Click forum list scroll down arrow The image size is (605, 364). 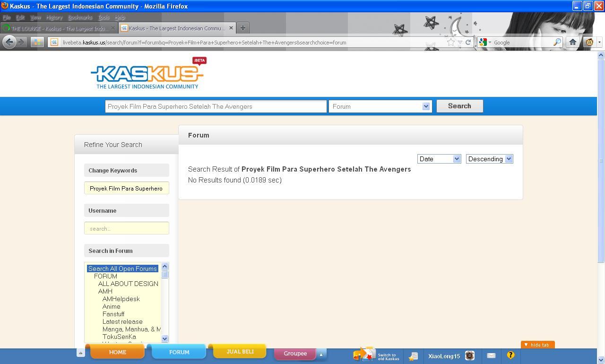164,338
